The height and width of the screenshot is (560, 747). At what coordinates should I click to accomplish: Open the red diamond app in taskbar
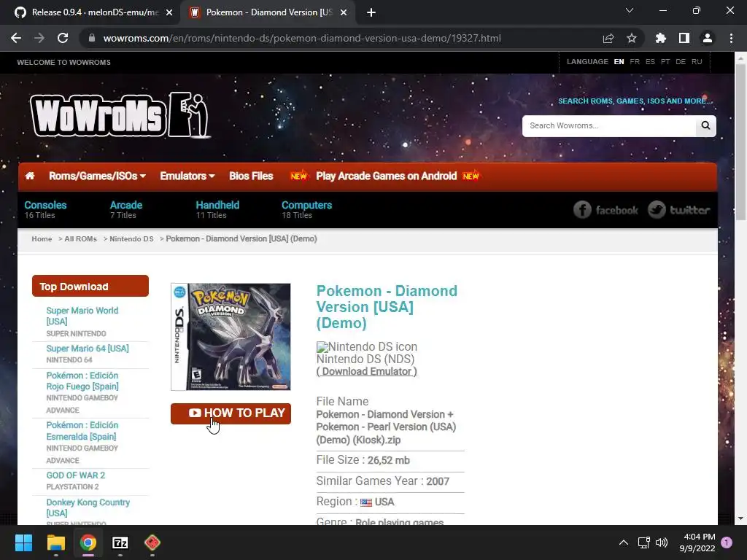click(x=152, y=542)
